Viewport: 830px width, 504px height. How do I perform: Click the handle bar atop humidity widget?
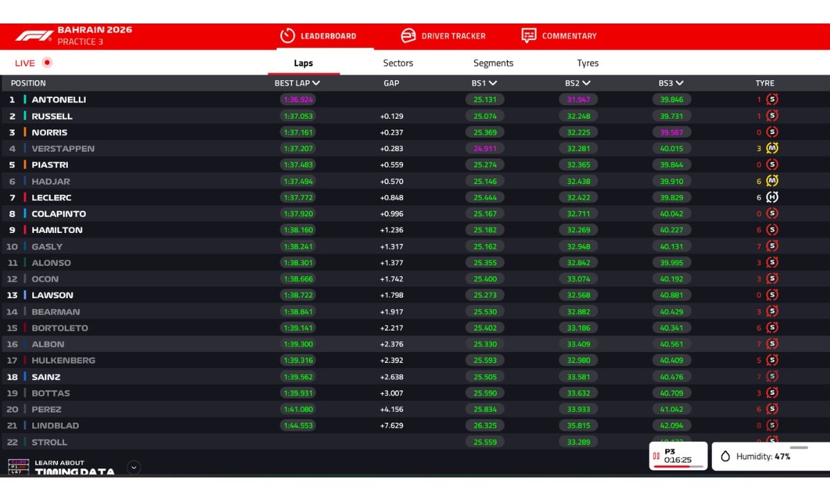click(x=799, y=447)
